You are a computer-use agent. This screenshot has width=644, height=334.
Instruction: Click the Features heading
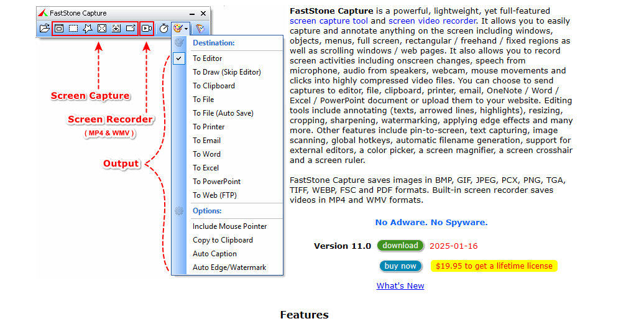[x=305, y=315]
